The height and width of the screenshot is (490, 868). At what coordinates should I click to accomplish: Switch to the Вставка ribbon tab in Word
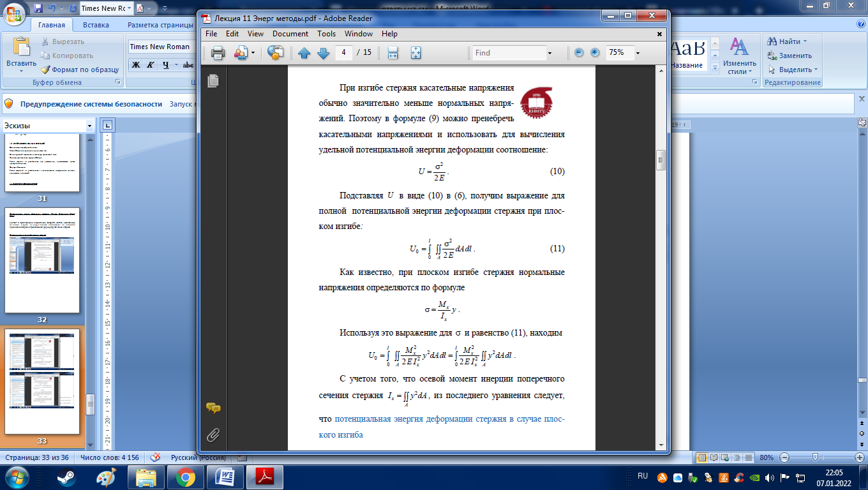tap(96, 25)
